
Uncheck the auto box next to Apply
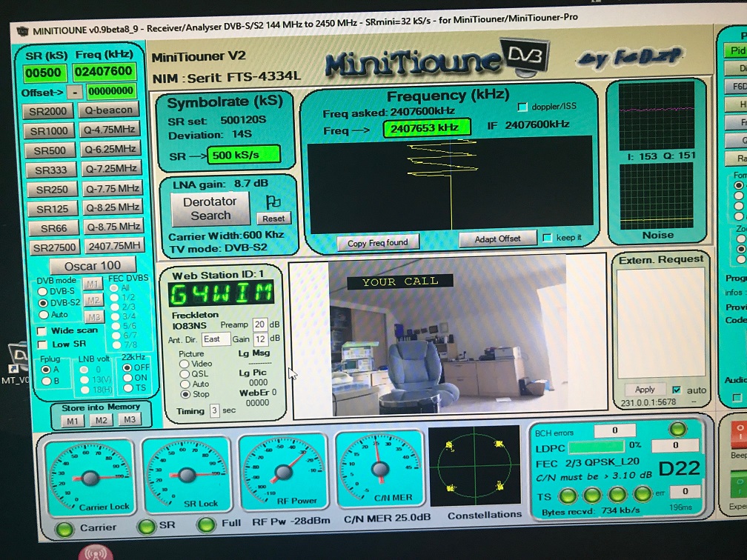point(676,390)
